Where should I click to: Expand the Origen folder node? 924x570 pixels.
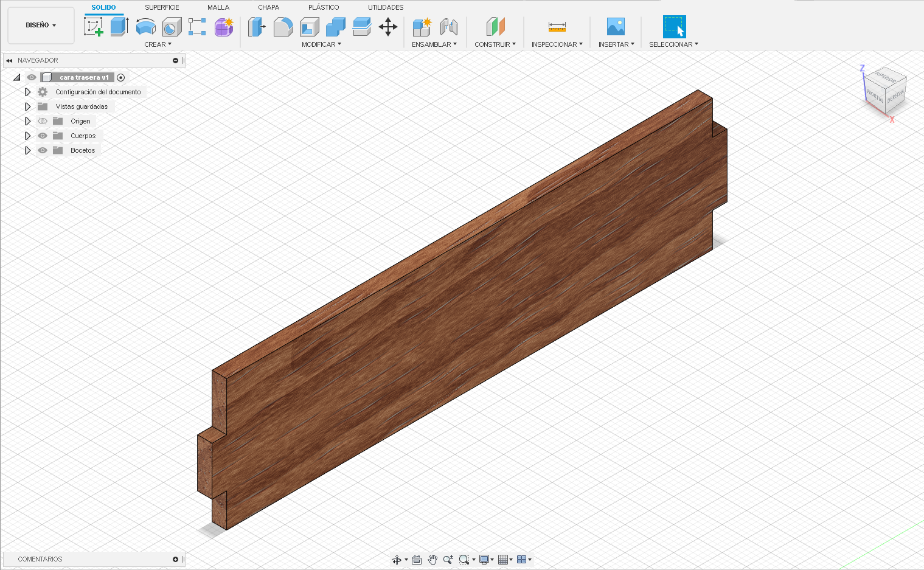pos(27,121)
